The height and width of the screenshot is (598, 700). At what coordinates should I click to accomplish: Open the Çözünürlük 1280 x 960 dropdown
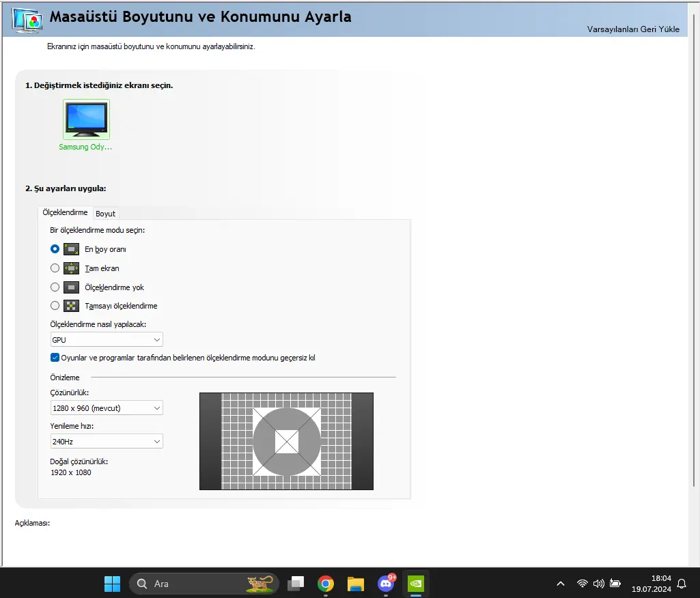(x=107, y=408)
